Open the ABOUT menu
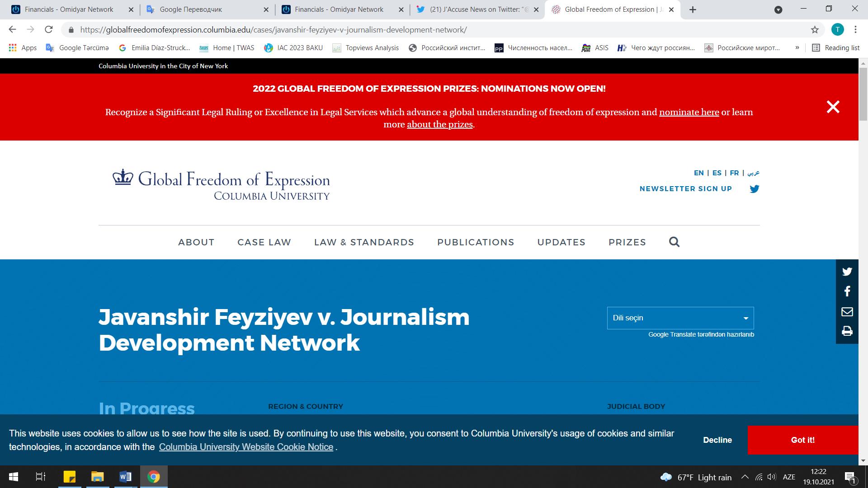Viewport: 868px width, 488px height. [x=196, y=242]
